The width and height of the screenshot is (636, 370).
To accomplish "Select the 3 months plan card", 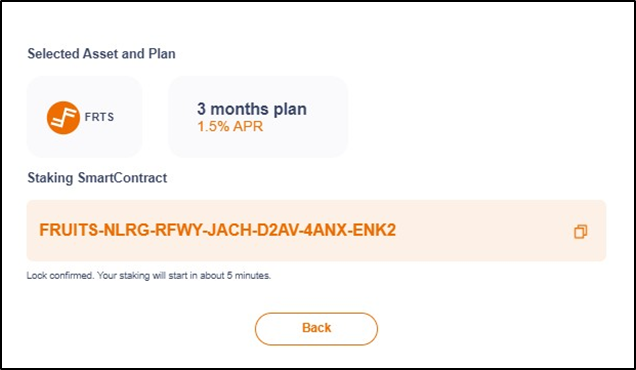I will click(258, 117).
